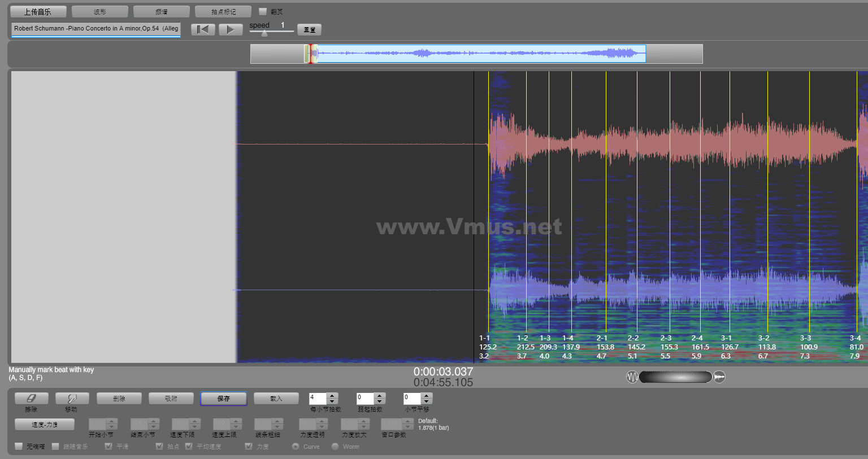868x459 pixels.
Task: Increase the 每小节拍数 value with up arrow
Action: coord(332,395)
